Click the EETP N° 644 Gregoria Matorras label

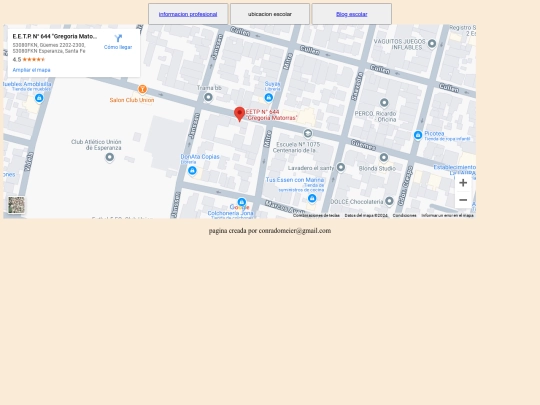pos(271,115)
